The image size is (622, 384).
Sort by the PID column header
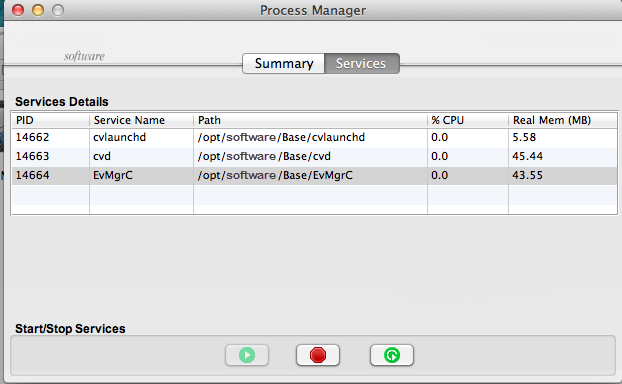(50, 120)
